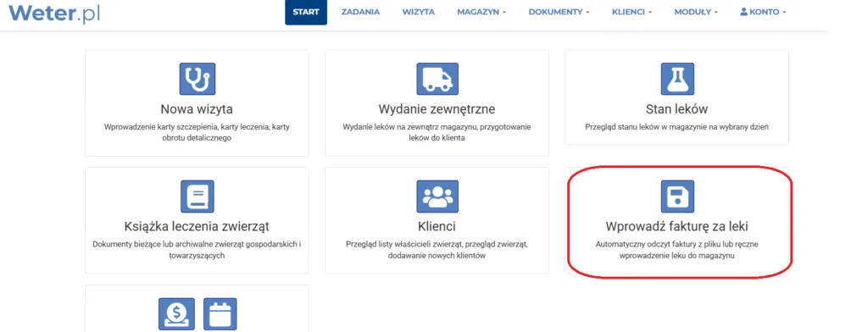Open the Książka leczenia zwierząt title
This screenshot has height=332, width=868.
pyautogui.click(x=197, y=226)
